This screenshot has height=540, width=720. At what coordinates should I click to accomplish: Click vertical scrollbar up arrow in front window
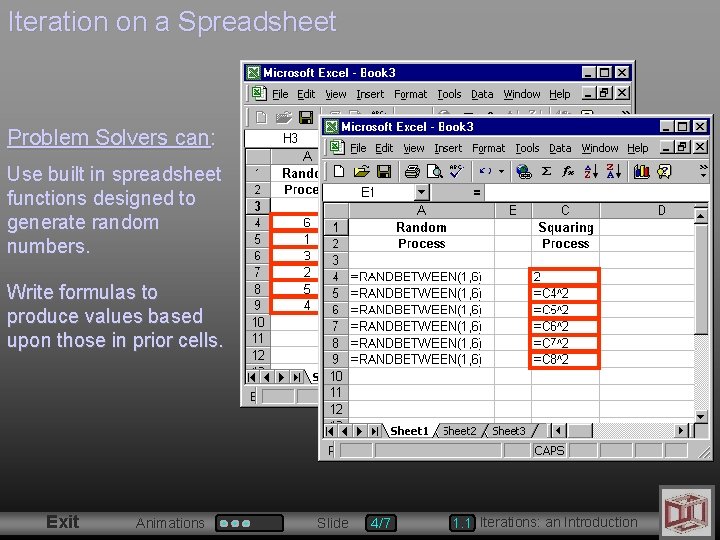tap(701, 215)
